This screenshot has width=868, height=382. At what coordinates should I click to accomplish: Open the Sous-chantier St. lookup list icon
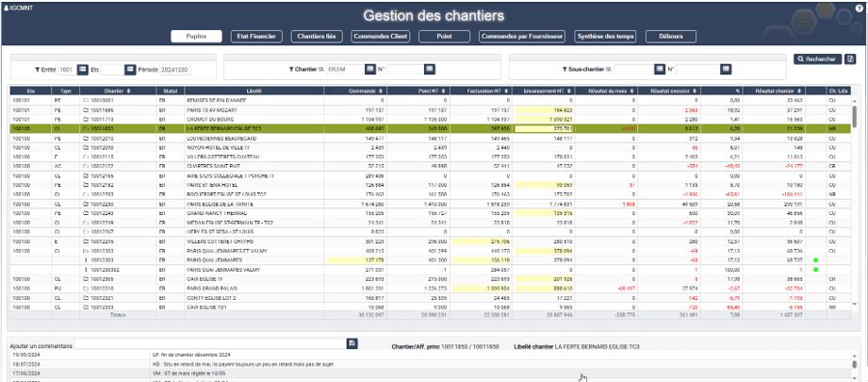tap(659, 69)
